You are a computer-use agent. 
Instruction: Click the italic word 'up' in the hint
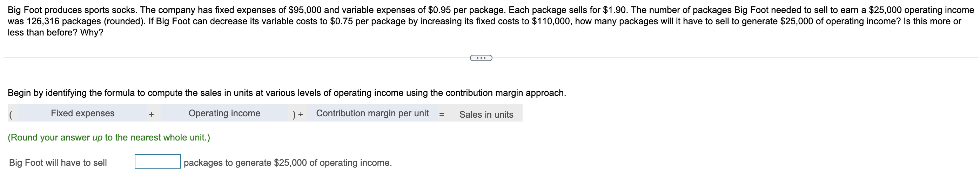pos(98,138)
